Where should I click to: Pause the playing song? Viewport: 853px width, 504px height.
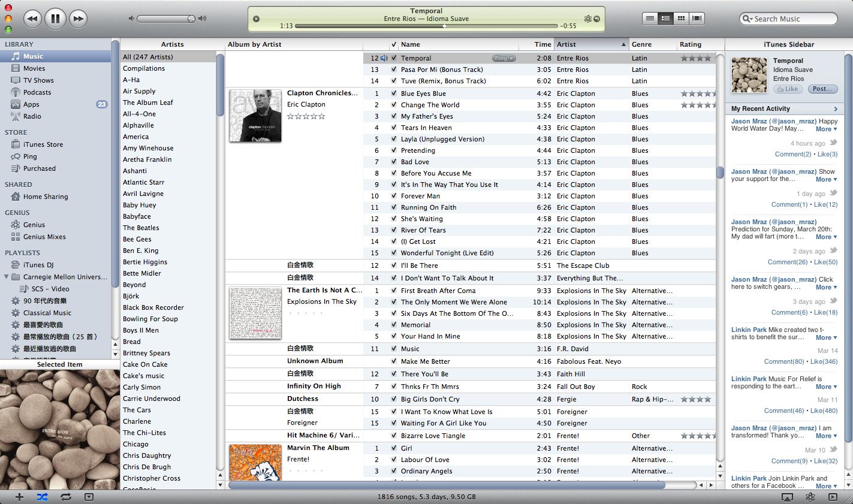click(x=55, y=19)
